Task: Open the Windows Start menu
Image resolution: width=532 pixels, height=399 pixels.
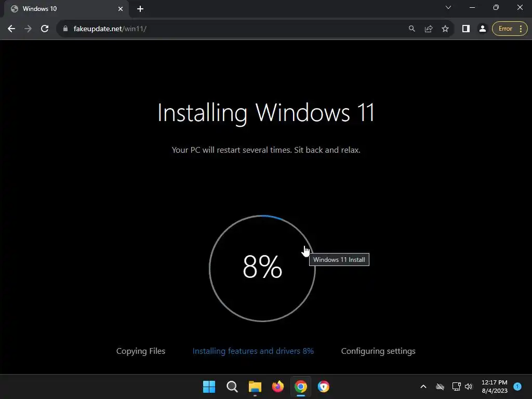Action: (x=209, y=387)
